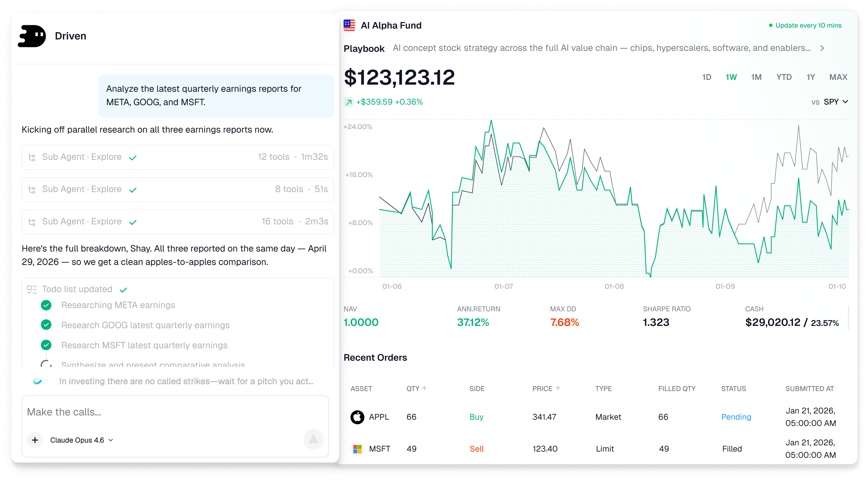Open the Claude Opus 4.6 model dropdown
Screen dimensions: 868x481
pos(81,440)
